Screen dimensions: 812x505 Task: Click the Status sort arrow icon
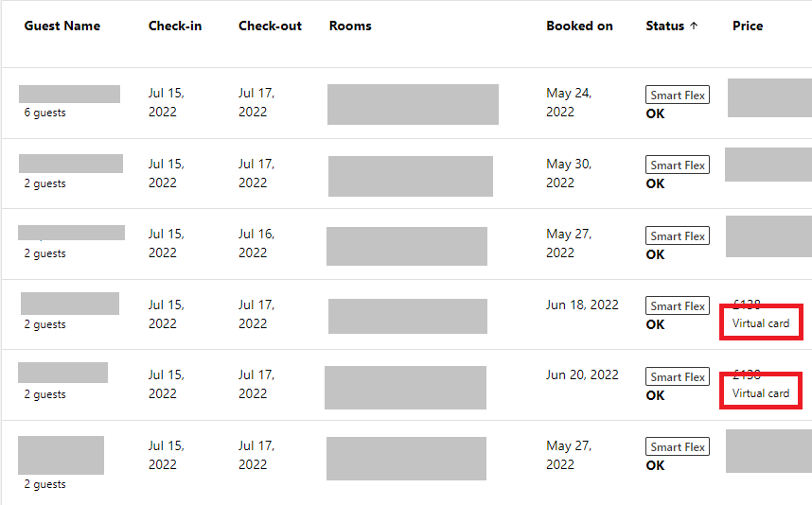click(694, 26)
